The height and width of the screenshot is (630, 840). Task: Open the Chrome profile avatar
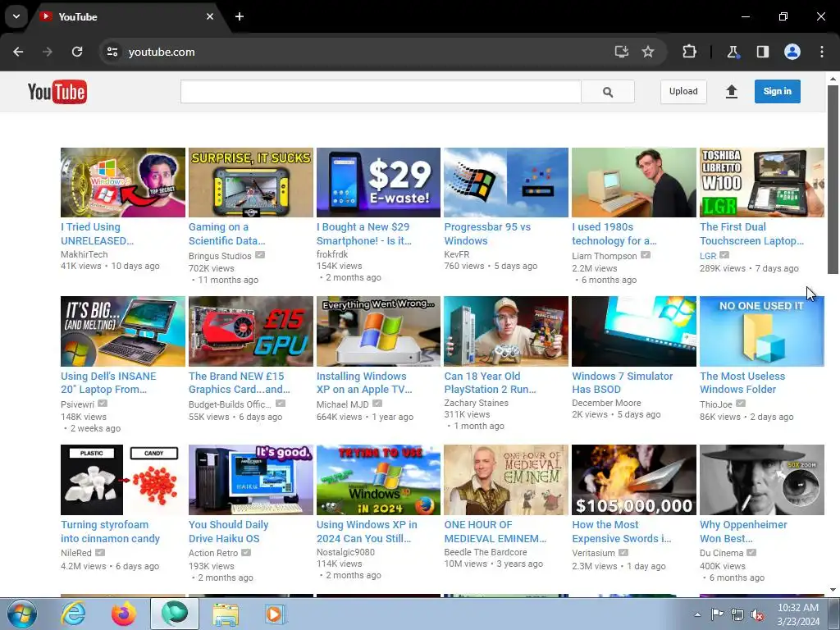[x=792, y=52]
